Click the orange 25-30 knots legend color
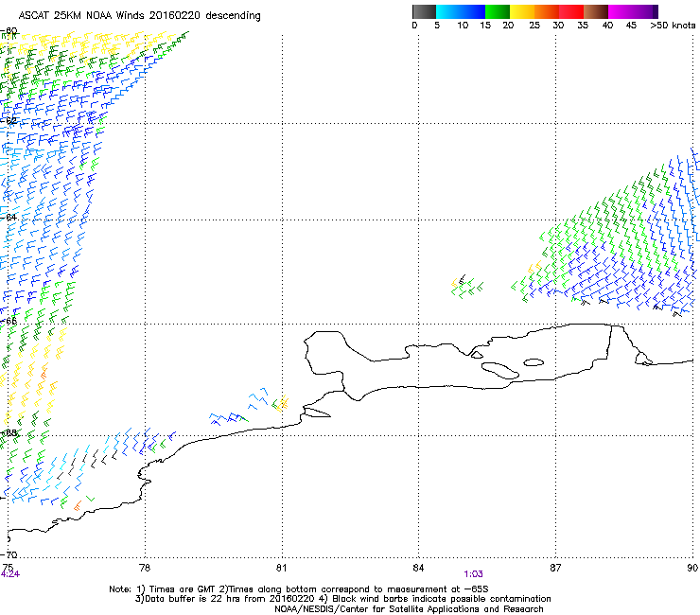This screenshot has height=615, width=700. [x=547, y=11]
